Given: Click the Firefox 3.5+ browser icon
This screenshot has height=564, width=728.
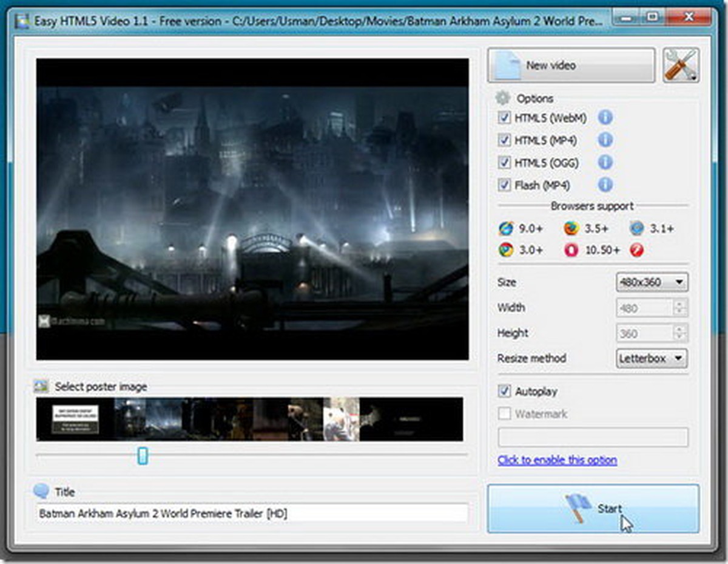Looking at the screenshot, I should point(571,228).
